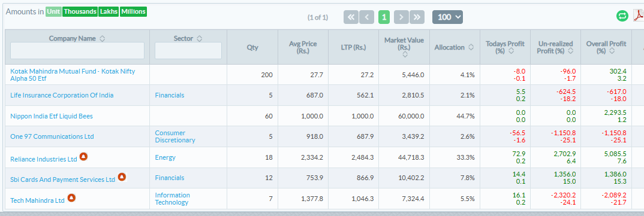This screenshot has height=216, width=644.
Task: Switch amounts to Lakhs
Action: pyautogui.click(x=109, y=11)
